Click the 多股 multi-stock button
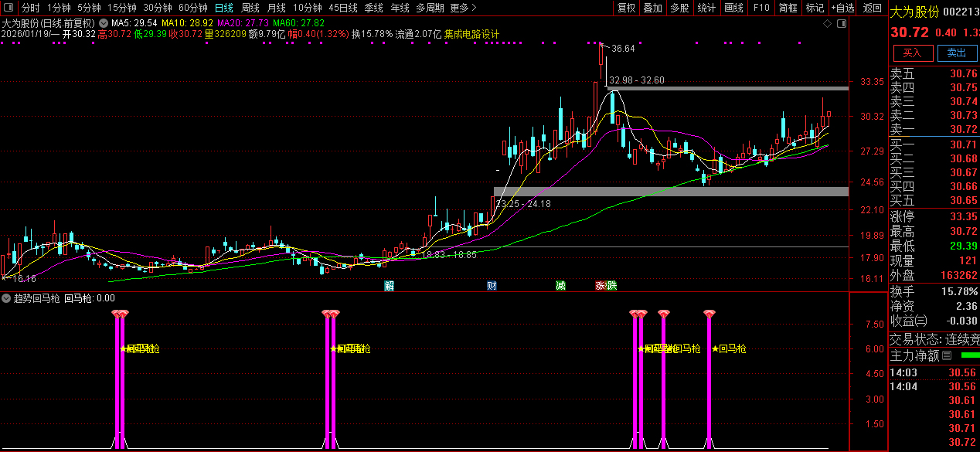Screen dimensions: 980x452 (679, 8)
